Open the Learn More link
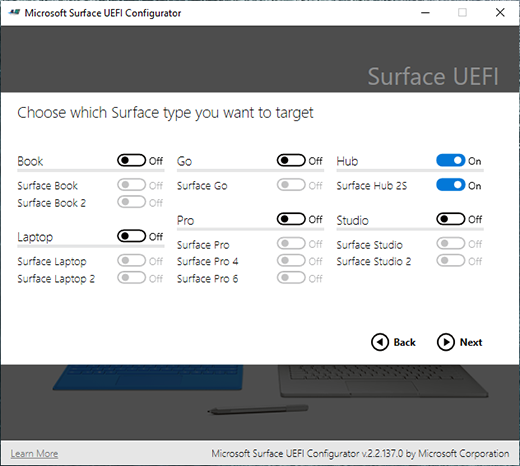The image size is (520, 466). (34, 454)
